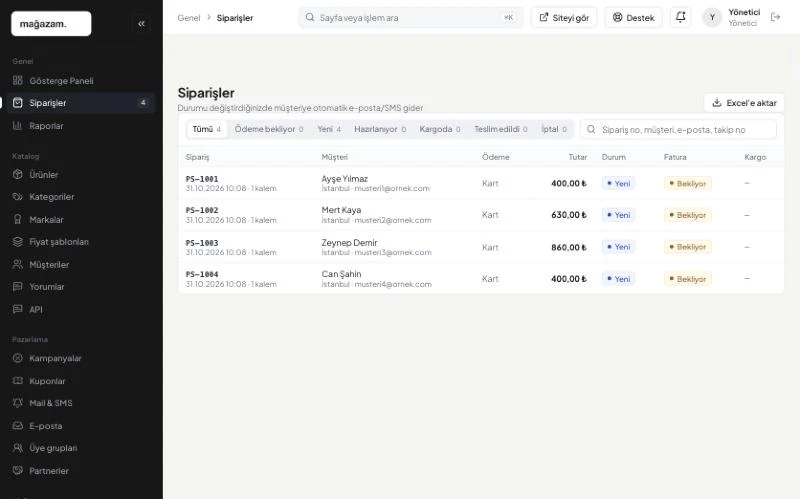Click the Müşteriler people icon
The image size is (800, 499).
coord(18,264)
